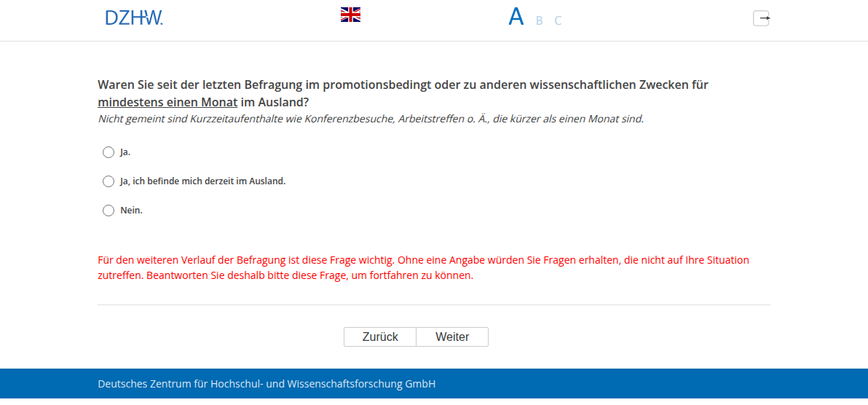Screen dimensions: 868x405
Task: Click the italic note about Kurzzeitaufenthalte
Action: pyautogui.click(x=371, y=119)
